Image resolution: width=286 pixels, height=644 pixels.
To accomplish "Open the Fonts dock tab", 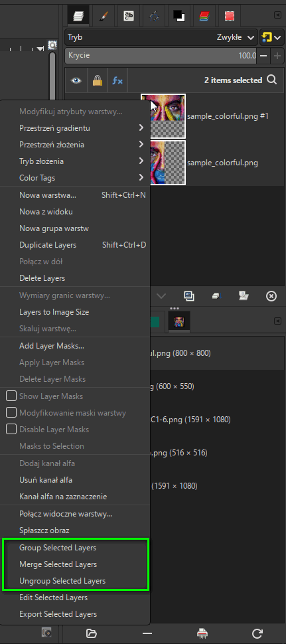I will click(129, 16).
